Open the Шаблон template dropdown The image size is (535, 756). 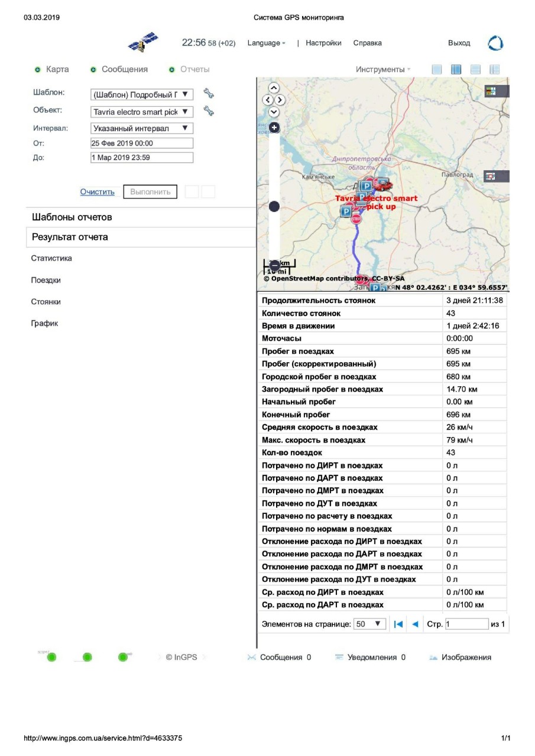[142, 94]
